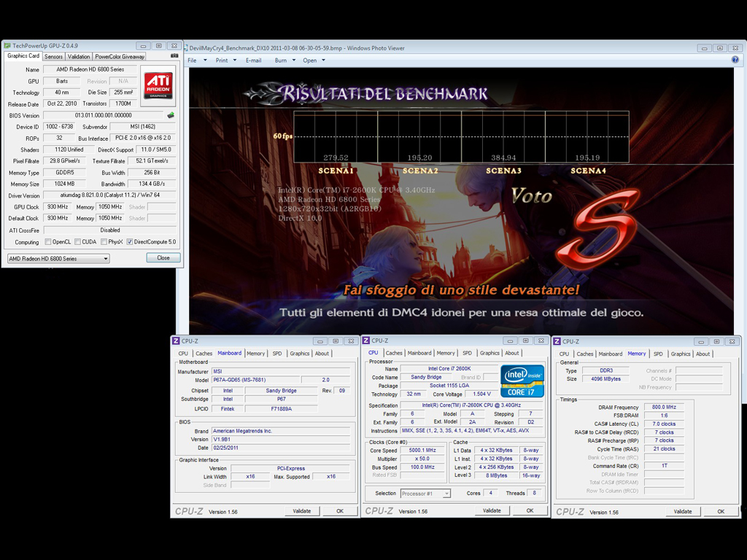The image size is (747, 560).
Task: Toggle the PhysX checkbox in GPU-Z
Action: pyautogui.click(x=104, y=242)
